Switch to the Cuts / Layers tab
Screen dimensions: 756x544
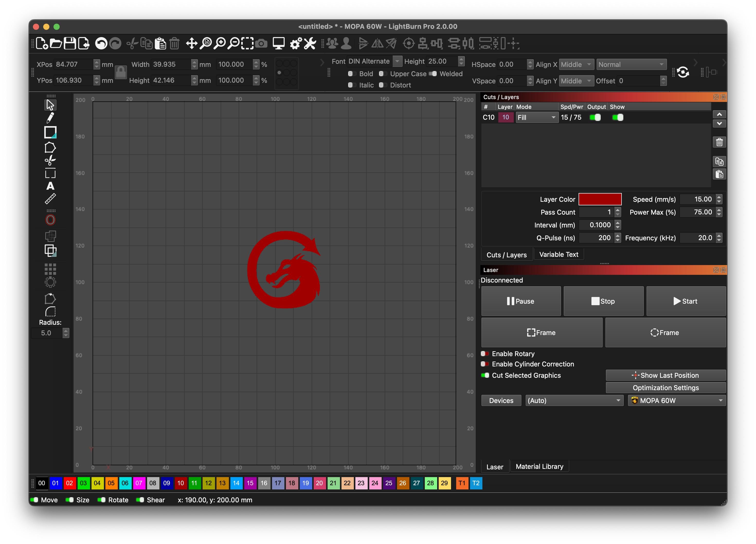point(506,255)
